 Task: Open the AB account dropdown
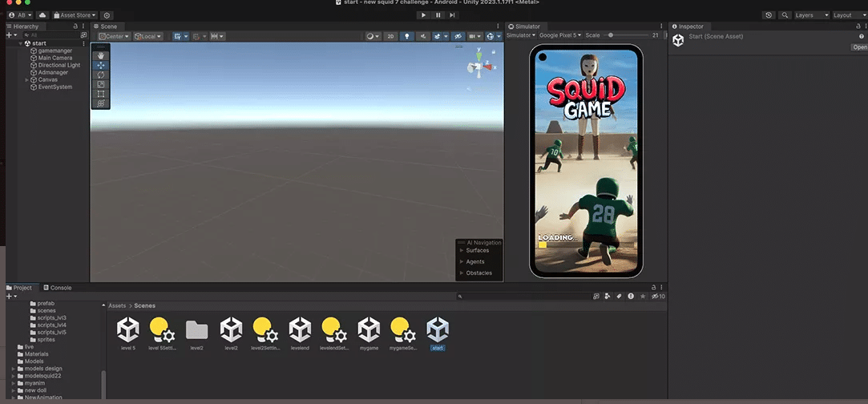21,15
